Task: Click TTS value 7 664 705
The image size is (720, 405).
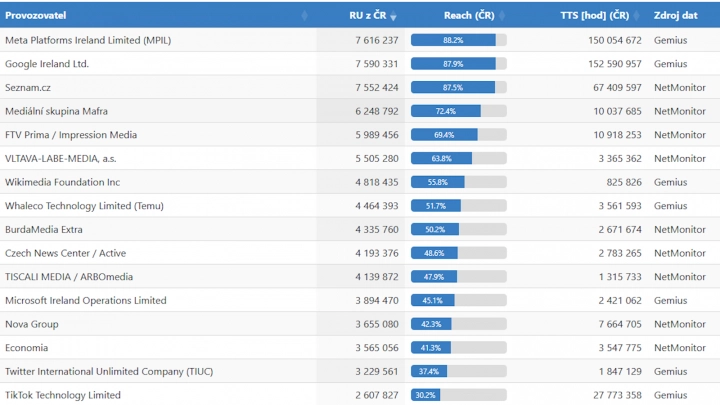Action: pos(620,324)
